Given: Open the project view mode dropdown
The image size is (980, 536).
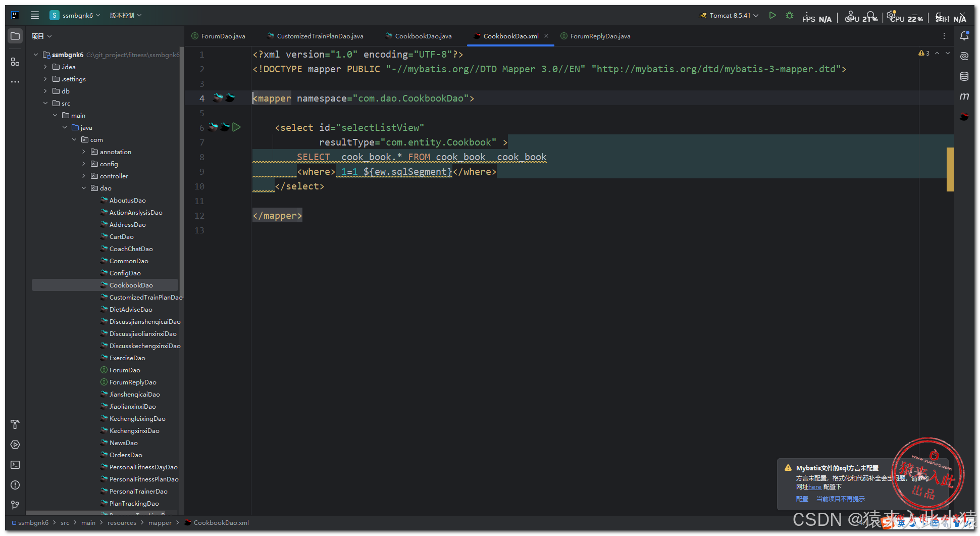Looking at the screenshot, I should (x=42, y=36).
